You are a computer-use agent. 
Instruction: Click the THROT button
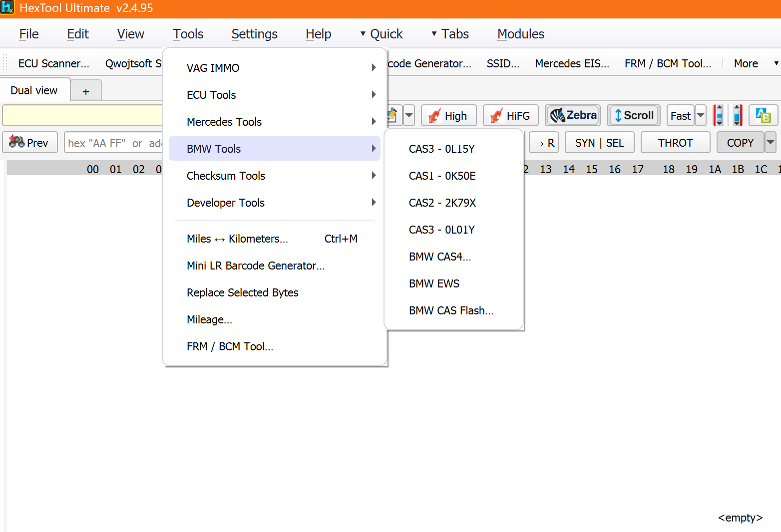click(x=676, y=142)
